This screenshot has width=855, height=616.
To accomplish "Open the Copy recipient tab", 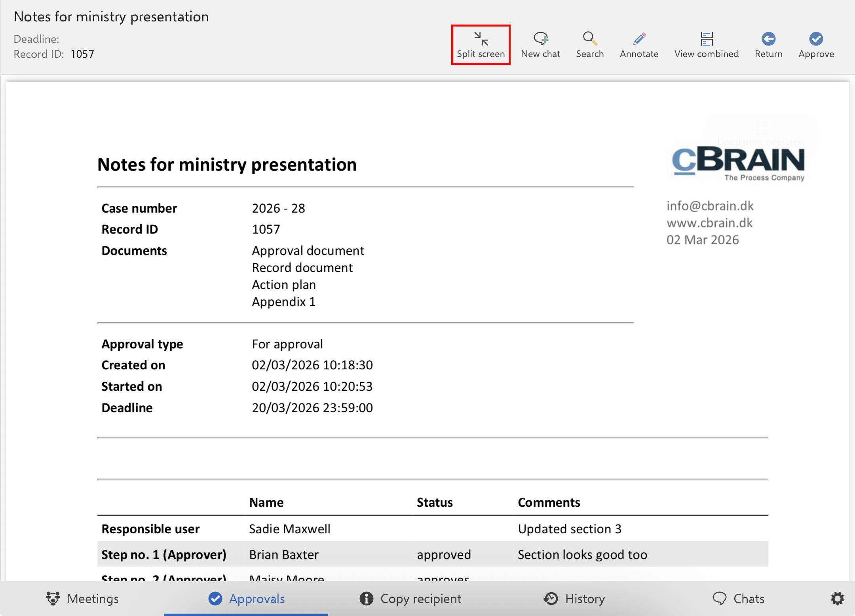I will (410, 599).
